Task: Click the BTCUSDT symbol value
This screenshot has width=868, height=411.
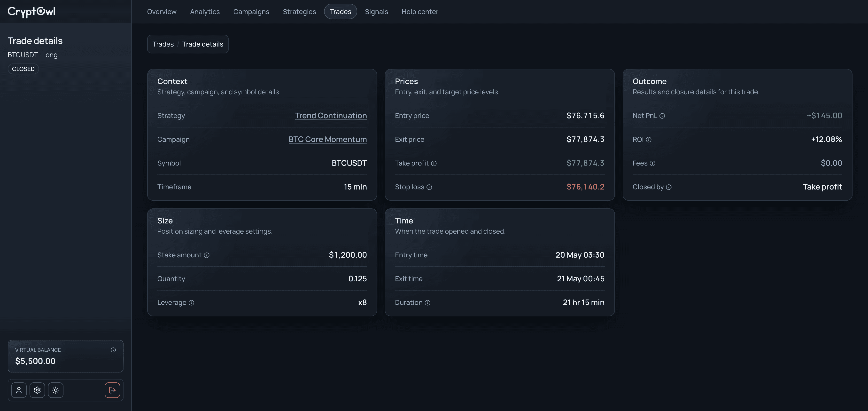Action: coord(349,163)
